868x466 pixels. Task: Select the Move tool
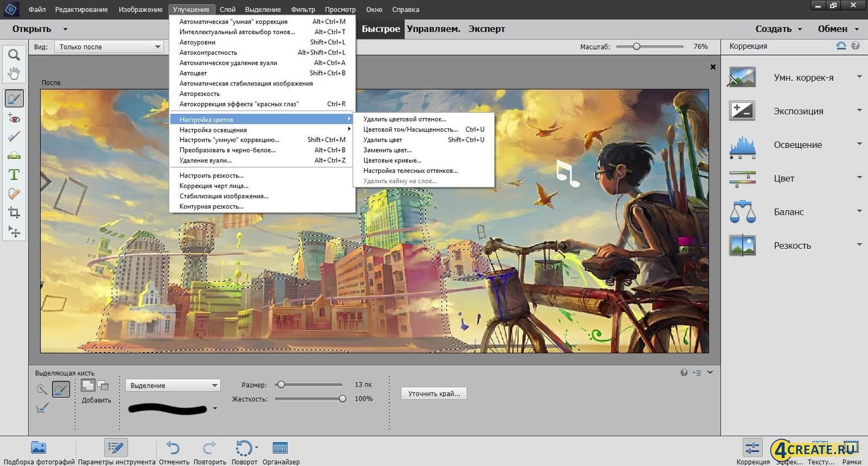[x=14, y=232]
